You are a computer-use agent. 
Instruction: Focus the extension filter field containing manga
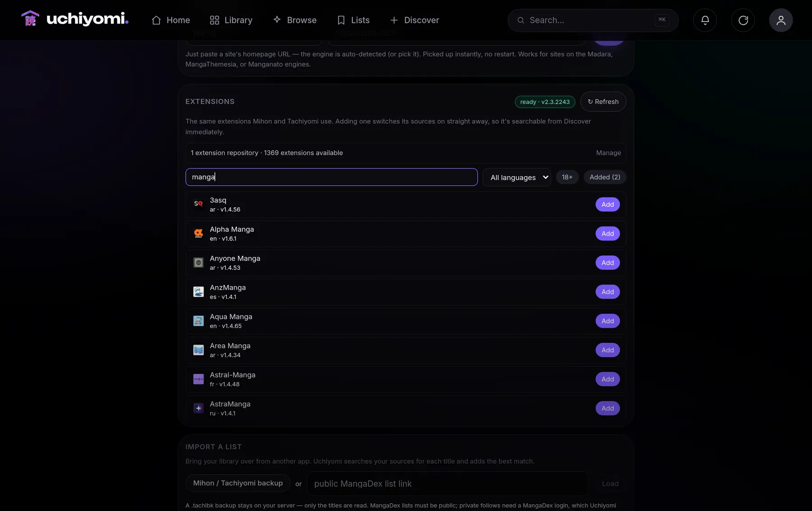point(332,177)
